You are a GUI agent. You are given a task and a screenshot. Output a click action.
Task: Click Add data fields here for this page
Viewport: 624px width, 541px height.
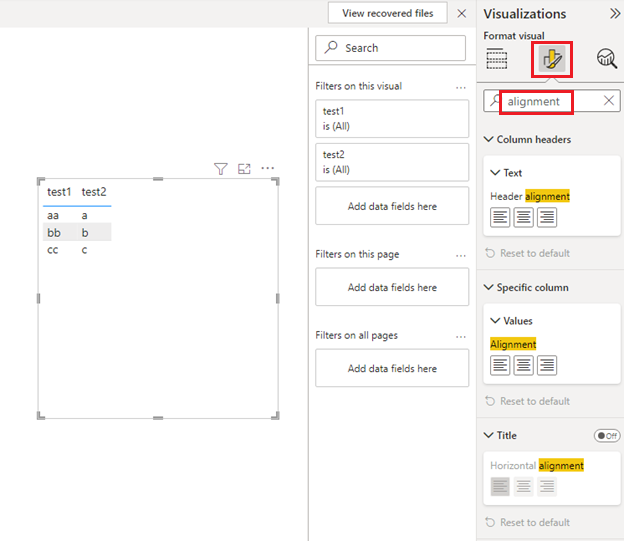(x=392, y=287)
